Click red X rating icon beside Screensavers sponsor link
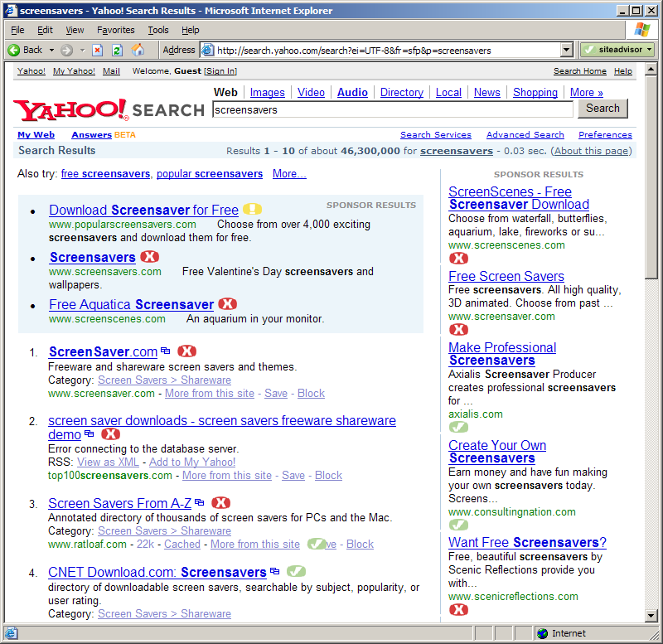 (x=150, y=256)
